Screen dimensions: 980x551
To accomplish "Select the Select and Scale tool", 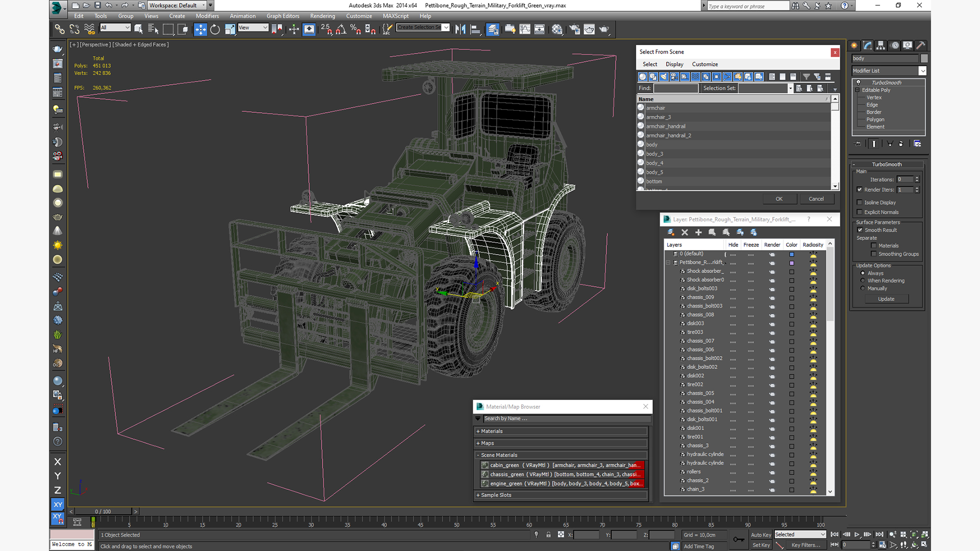I will [x=230, y=30].
